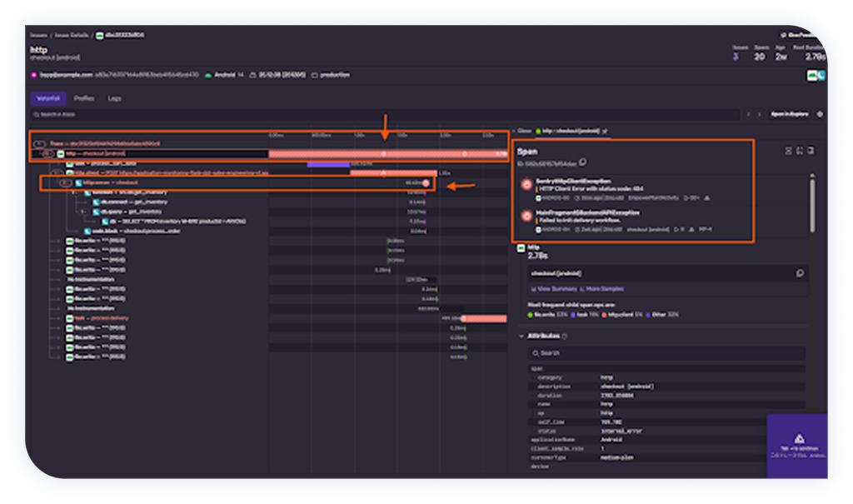This screenshot has width=853, height=504.
Task: Select the code.block checkout.process_order span
Action: pyautogui.click(x=132, y=232)
